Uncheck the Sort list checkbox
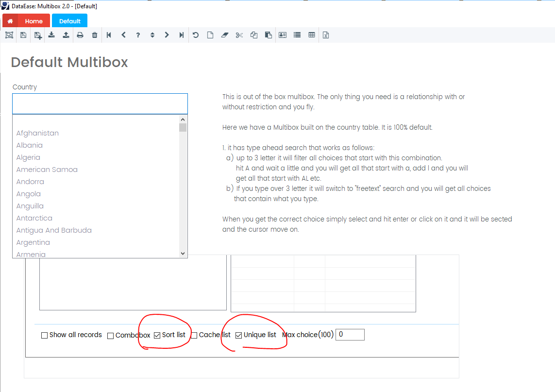Viewport: 555px width, 392px height. [x=157, y=335]
